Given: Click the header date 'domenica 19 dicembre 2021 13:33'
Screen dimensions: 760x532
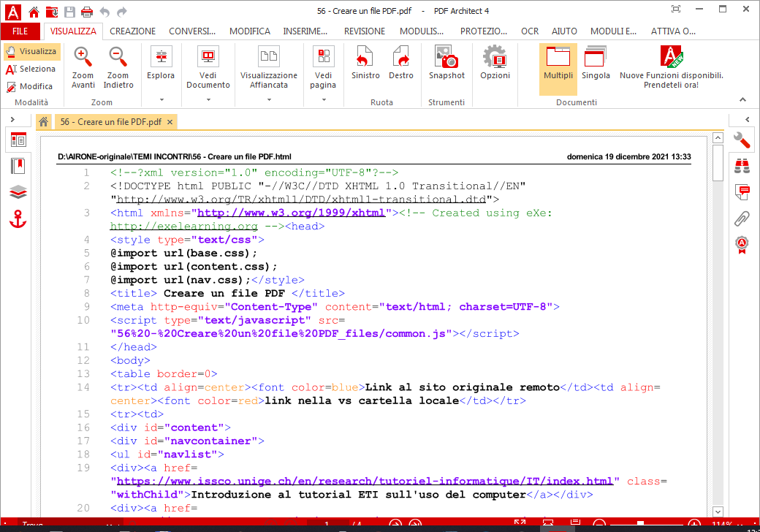Looking at the screenshot, I should [x=628, y=156].
